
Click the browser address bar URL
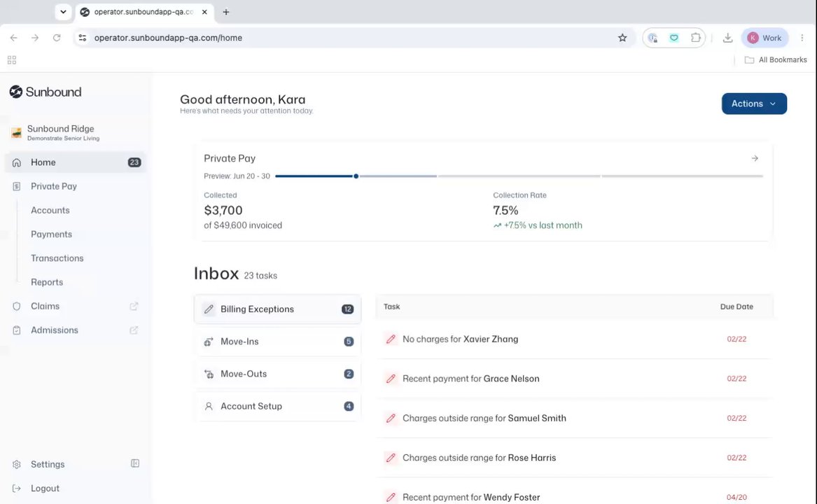tap(168, 38)
